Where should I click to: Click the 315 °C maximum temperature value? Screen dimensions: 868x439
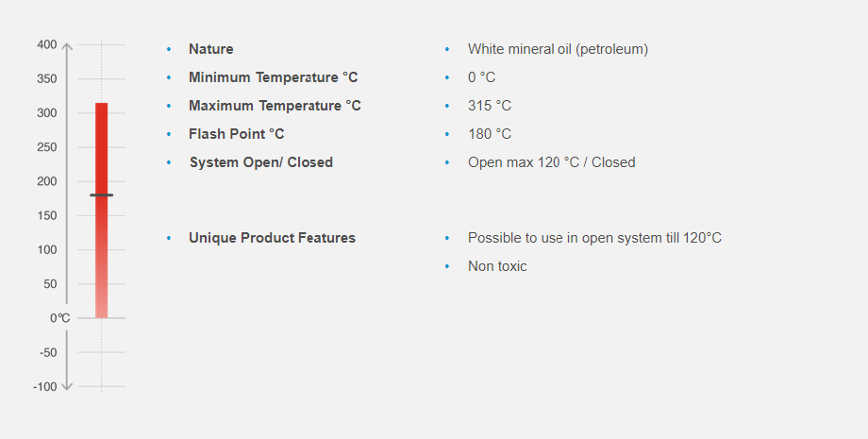(490, 106)
